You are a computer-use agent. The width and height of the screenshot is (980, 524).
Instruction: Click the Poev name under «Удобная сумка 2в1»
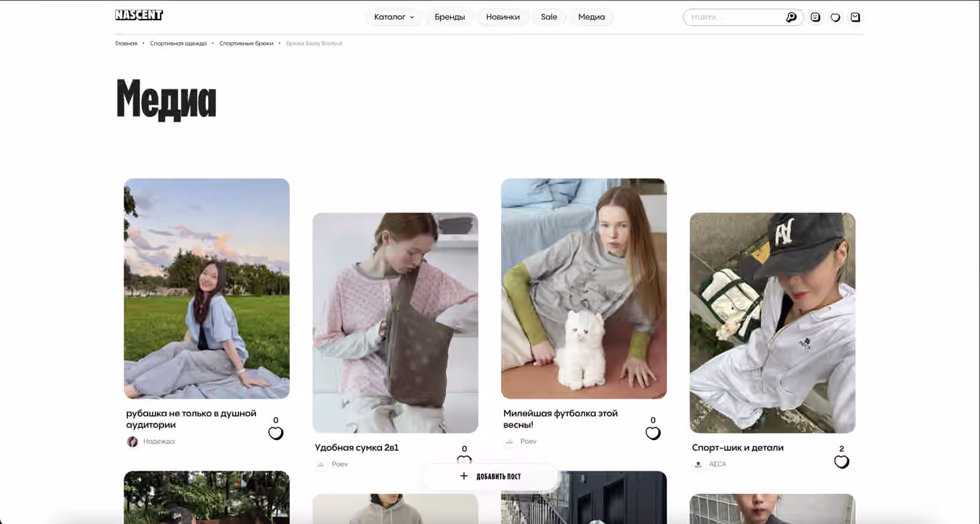[x=340, y=465]
